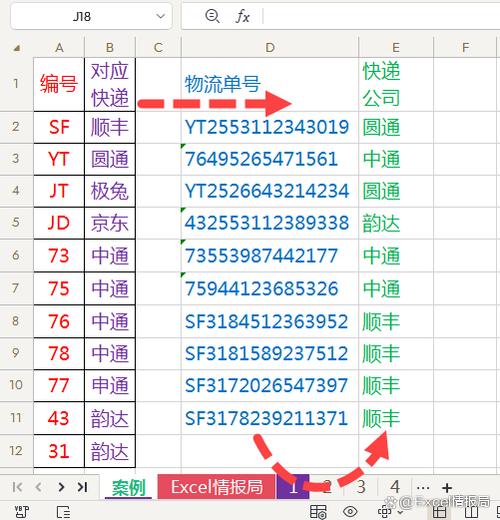Viewport: 500px width, 520px height.
Task: Select sheet tab 3
Action: (361, 487)
